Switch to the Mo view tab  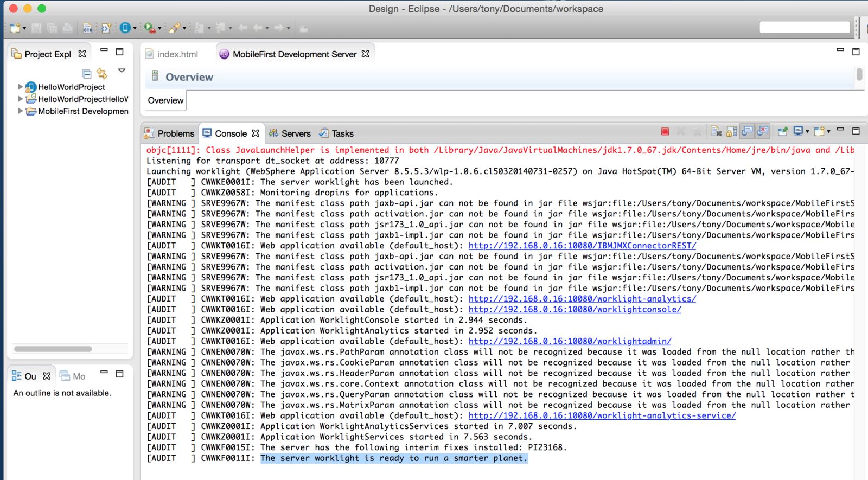coord(73,376)
